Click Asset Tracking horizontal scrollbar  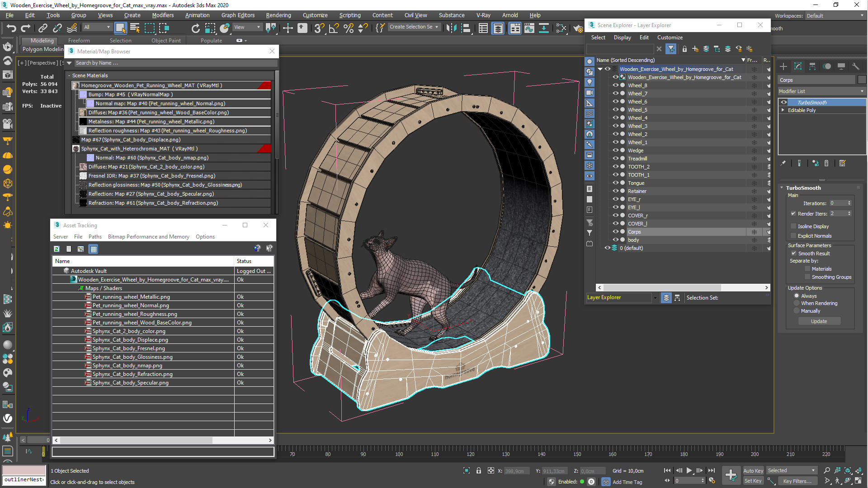(163, 440)
